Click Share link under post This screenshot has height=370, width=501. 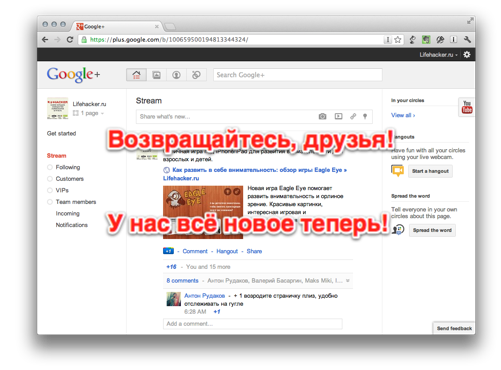pyautogui.click(x=254, y=251)
